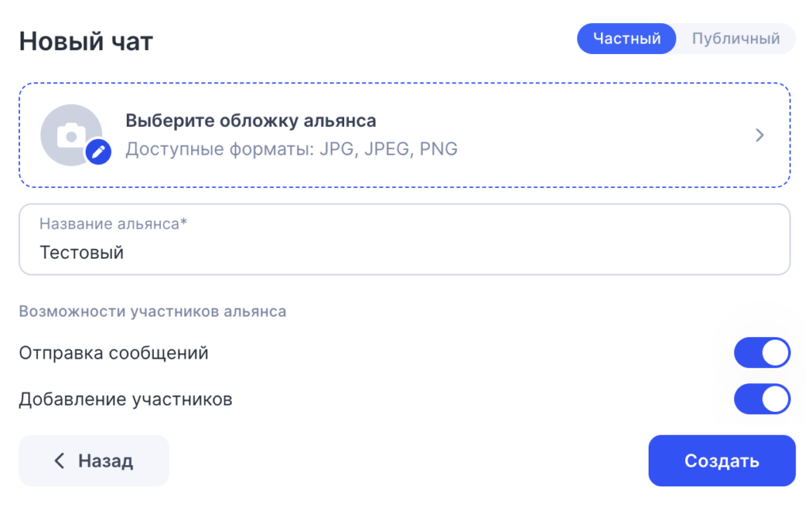
Task: Click the white knob of Отправка сообщений switch
Action: [x=776, y=353]
